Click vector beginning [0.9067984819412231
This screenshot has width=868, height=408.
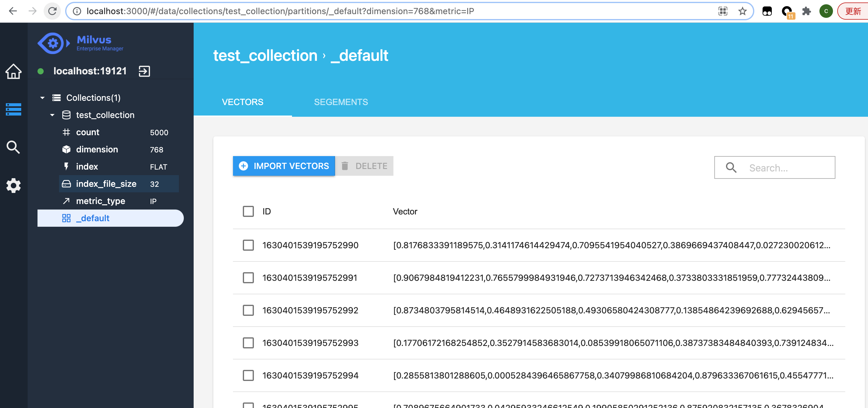[612, 278]
